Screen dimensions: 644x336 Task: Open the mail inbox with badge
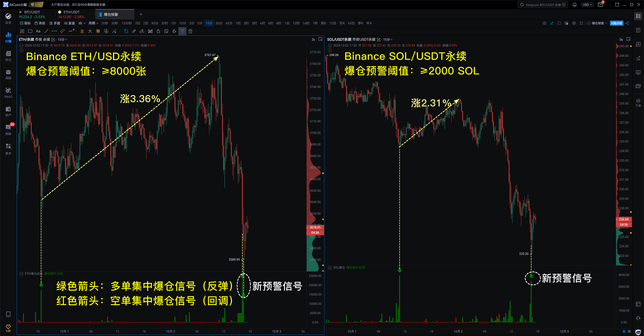click(600, 5)
